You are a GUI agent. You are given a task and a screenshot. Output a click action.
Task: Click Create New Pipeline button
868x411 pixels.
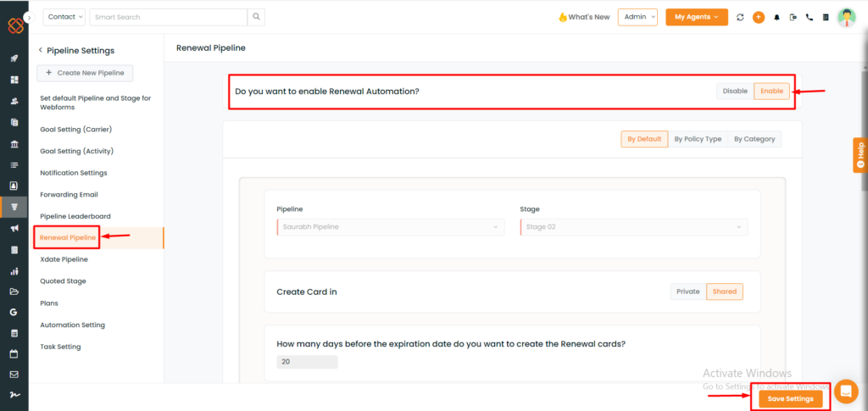(86, 73)
